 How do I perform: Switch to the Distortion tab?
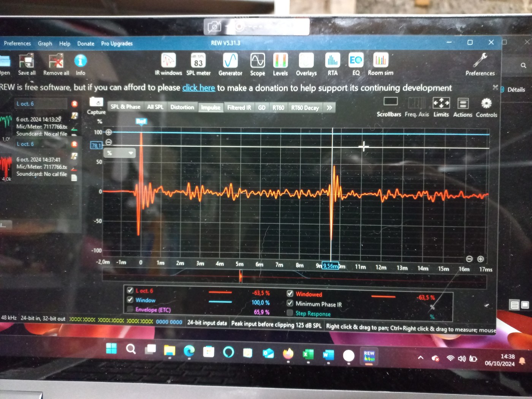coord(182,107)
